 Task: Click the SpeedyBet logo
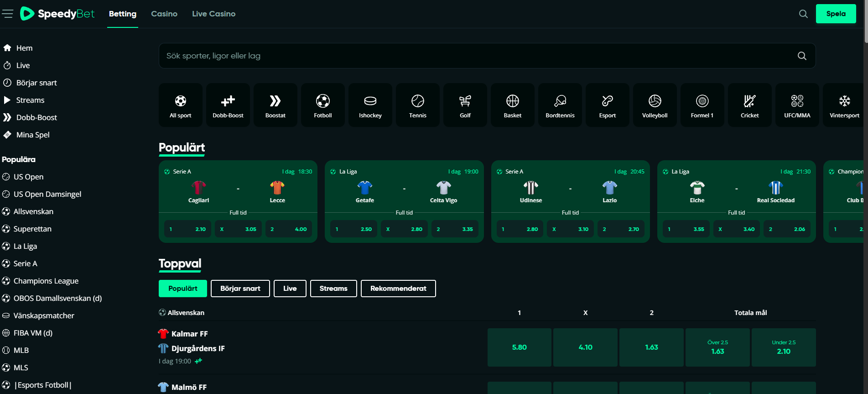pos(57,14)
